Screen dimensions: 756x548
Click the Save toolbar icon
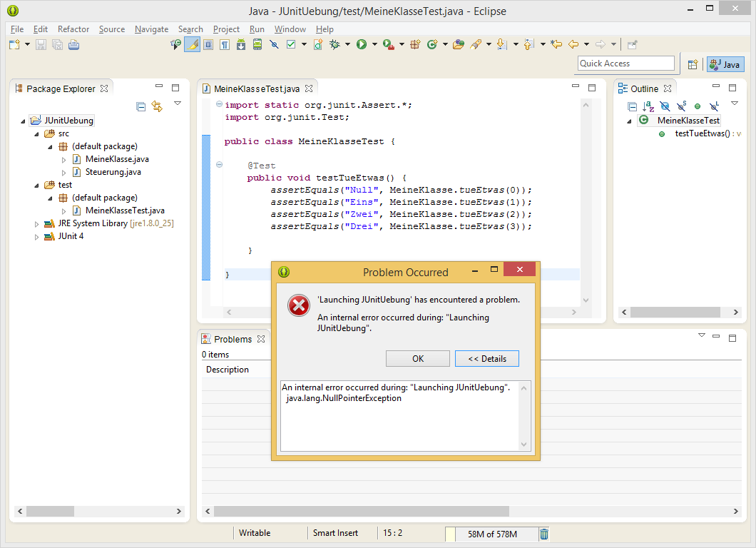coord(41,45)
